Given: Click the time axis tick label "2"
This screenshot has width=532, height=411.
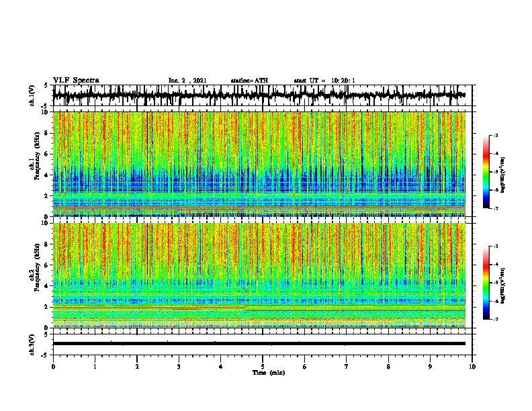Looking at the screenshot, I should (x=137, y=367).
